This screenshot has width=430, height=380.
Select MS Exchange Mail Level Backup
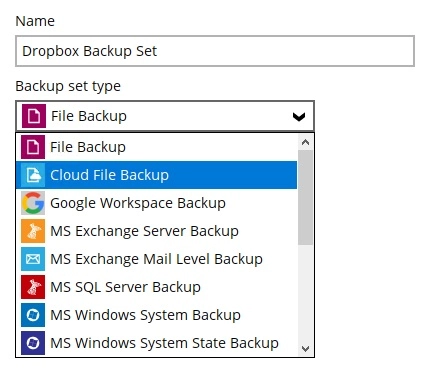coord(156,259)
